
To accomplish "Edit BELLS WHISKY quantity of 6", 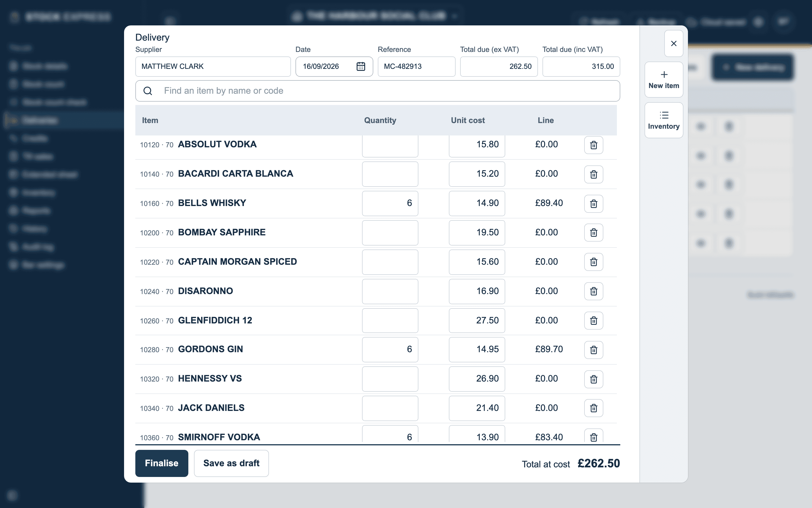I will 390,203.
